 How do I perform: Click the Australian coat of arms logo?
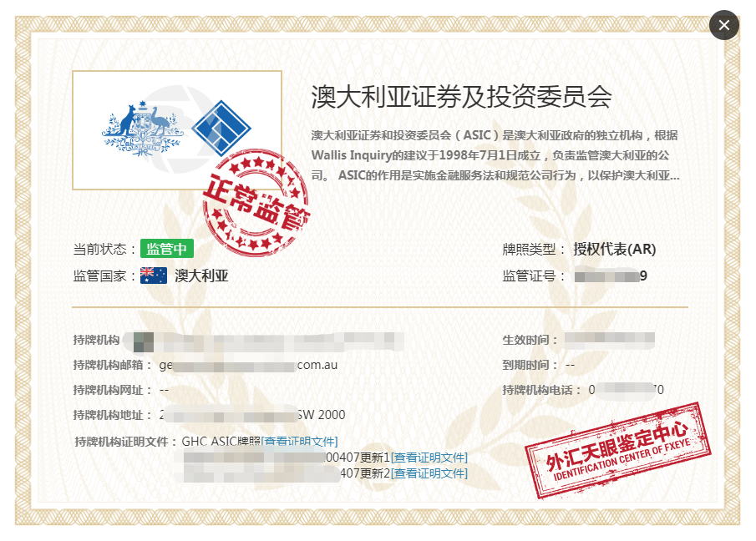[x=142, y=129]
